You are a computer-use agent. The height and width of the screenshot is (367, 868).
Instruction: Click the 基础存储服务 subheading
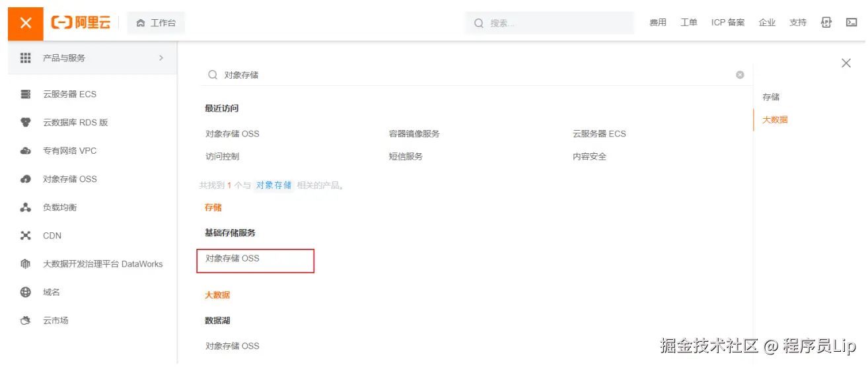[x=230, y=233]
